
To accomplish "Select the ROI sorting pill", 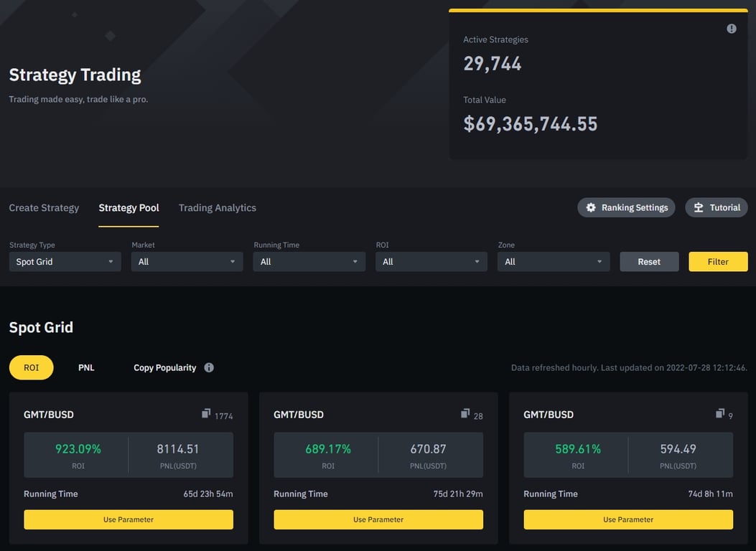I will point(31,367).
